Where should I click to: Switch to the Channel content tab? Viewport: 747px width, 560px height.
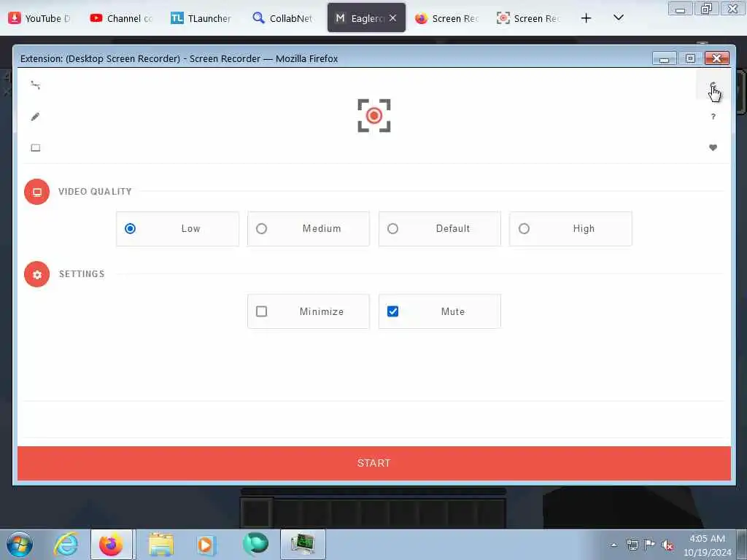tap(122, 18)
